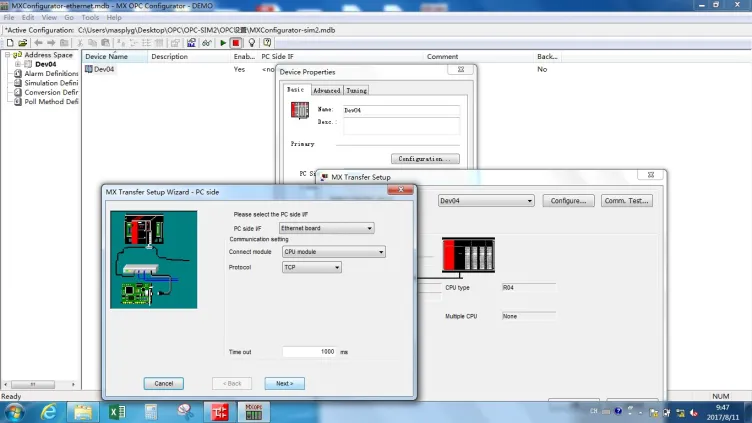752x423 pixels.
Task: Open the Go menu
Action: pyautogui.click(x=69, y=17)
